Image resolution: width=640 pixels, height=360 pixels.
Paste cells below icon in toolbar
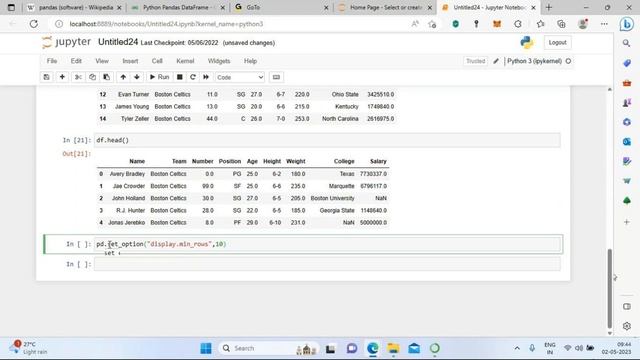point(107,77)
